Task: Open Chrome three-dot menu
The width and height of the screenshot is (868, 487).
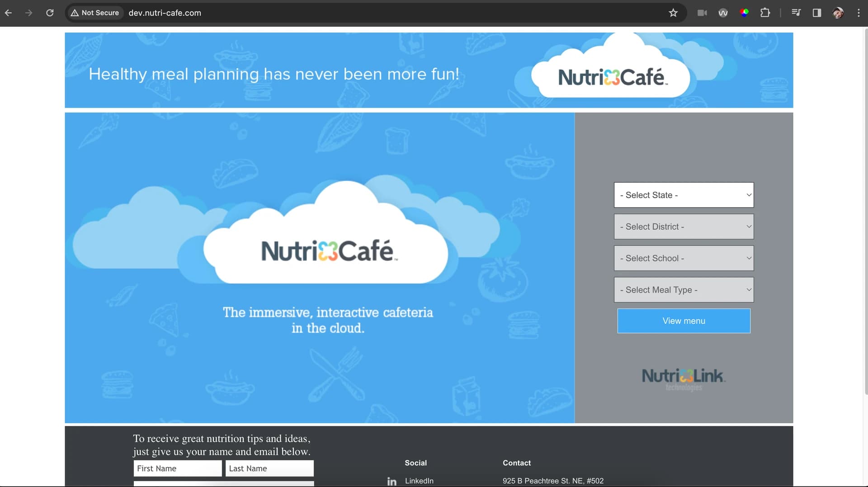Action: [859, 13]
